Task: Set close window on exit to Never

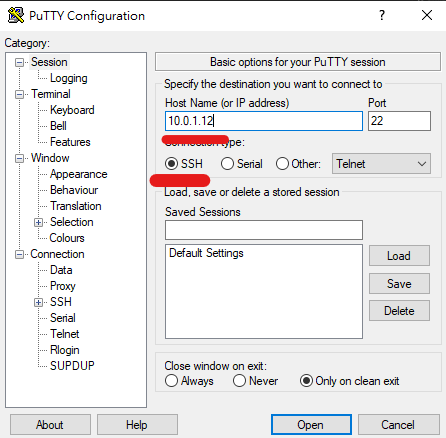Action: pyautogui.click(x=239, y=381)
